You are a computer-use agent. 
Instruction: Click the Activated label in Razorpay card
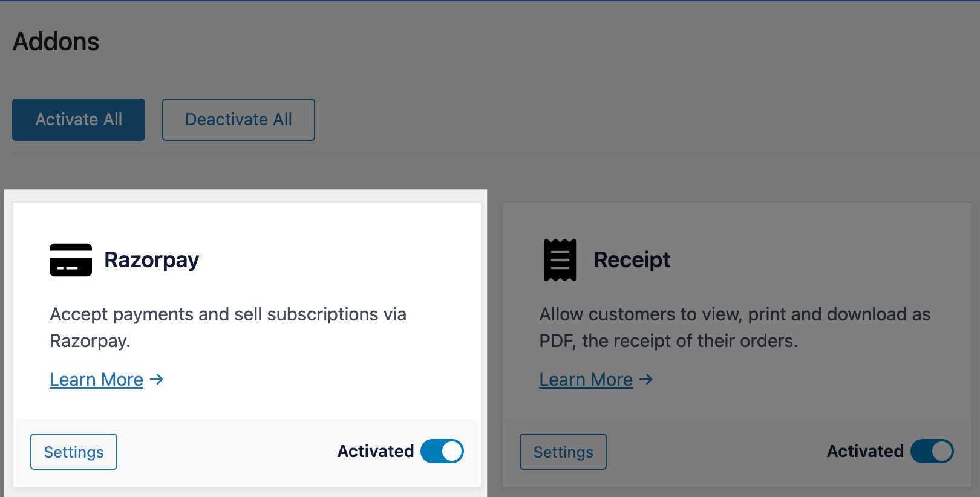[x=376, y=451]
